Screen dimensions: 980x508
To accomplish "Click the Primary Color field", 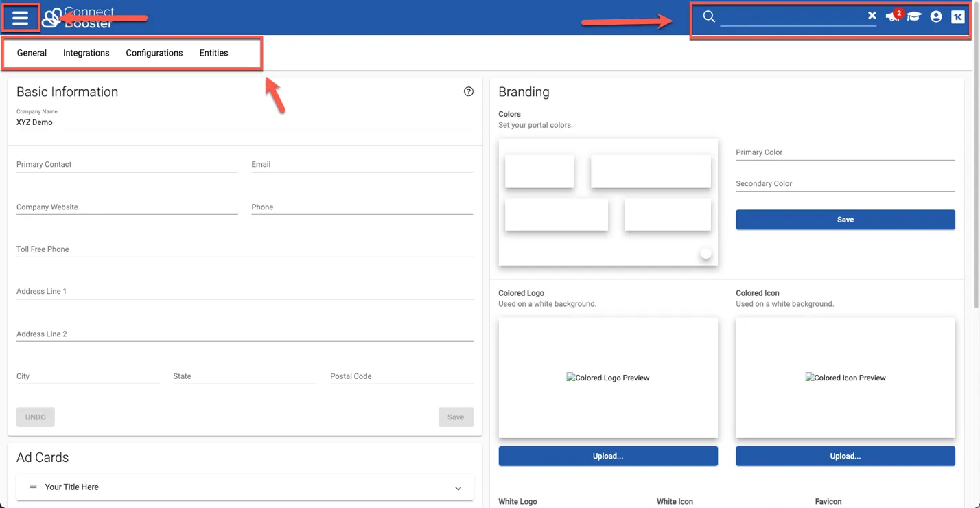I will (x=845, y=152).
